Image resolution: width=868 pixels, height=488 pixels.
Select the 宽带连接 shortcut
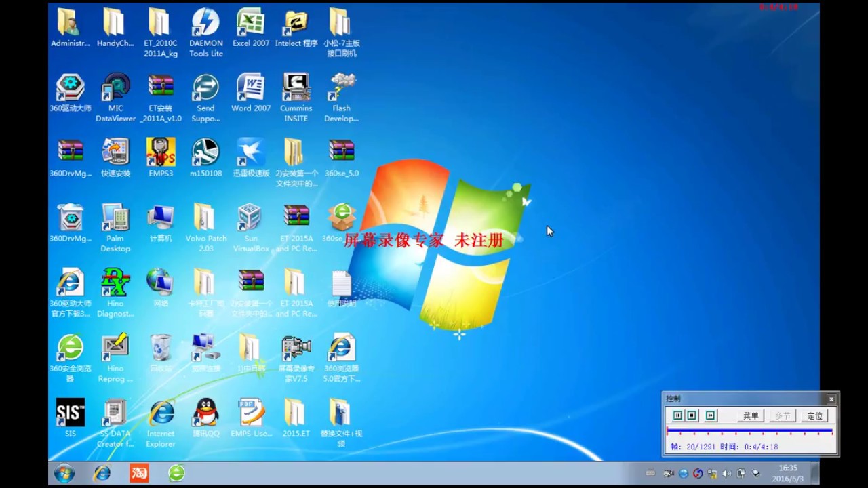(x=205, y=352)
